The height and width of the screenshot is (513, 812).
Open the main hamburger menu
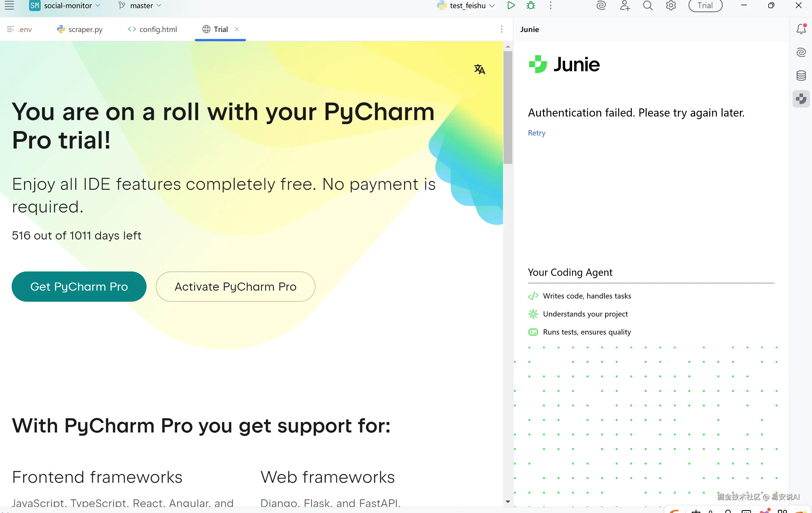(9, 6)
